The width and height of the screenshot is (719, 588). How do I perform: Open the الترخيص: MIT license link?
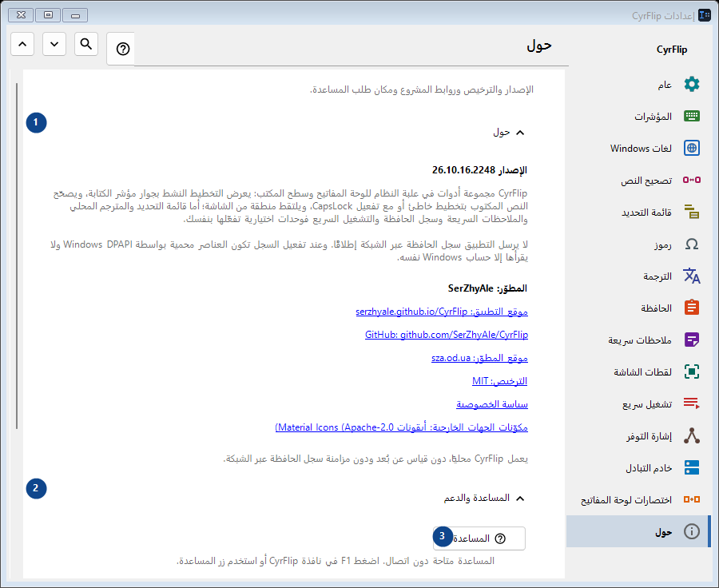(500, 381)
